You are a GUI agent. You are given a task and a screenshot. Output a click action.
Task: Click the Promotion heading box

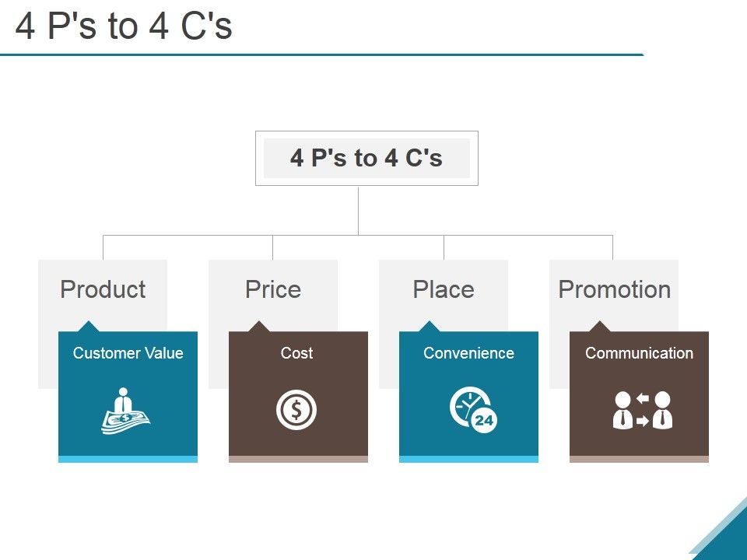click(x=614, y=289)
